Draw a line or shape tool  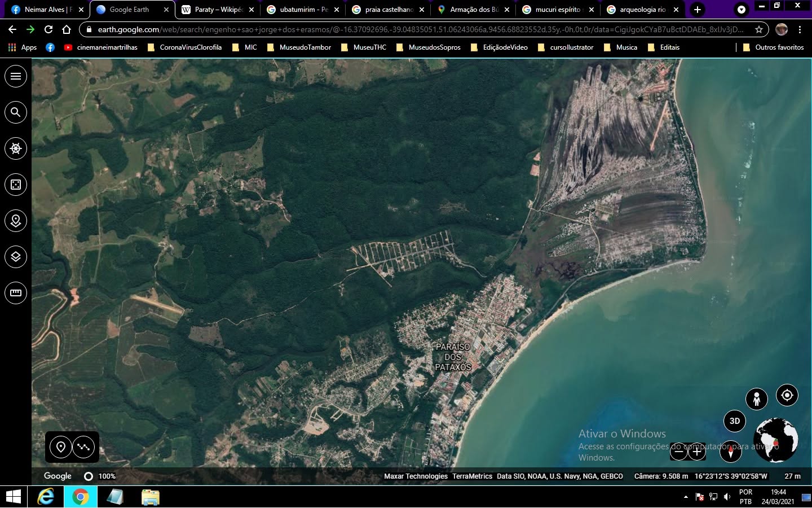[x=83, y=448]
